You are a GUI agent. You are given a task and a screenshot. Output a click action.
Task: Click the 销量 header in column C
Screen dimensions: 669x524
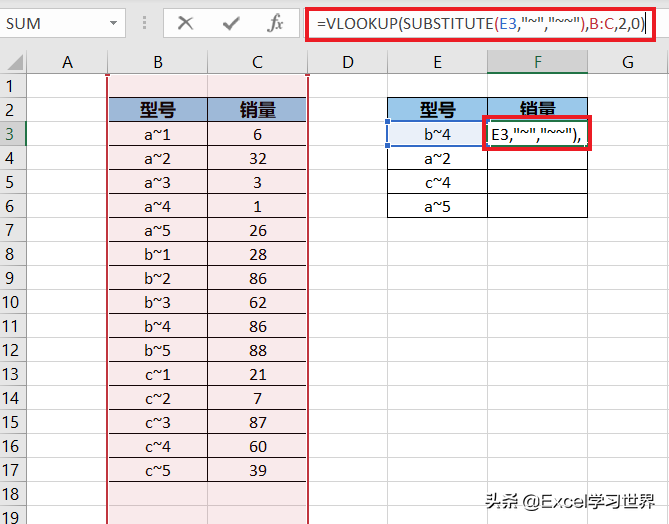[x=257, y=110]
